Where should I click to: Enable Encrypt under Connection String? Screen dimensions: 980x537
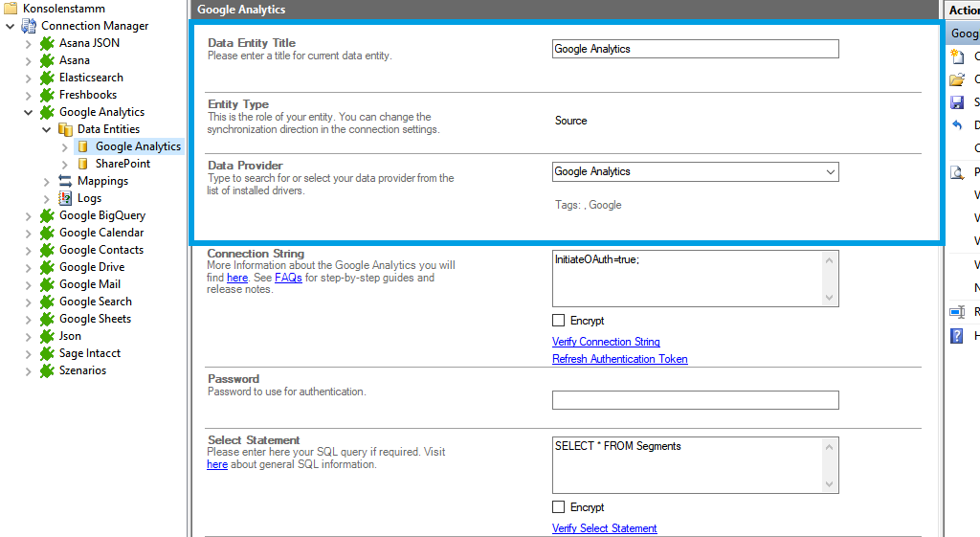point(558,320)
